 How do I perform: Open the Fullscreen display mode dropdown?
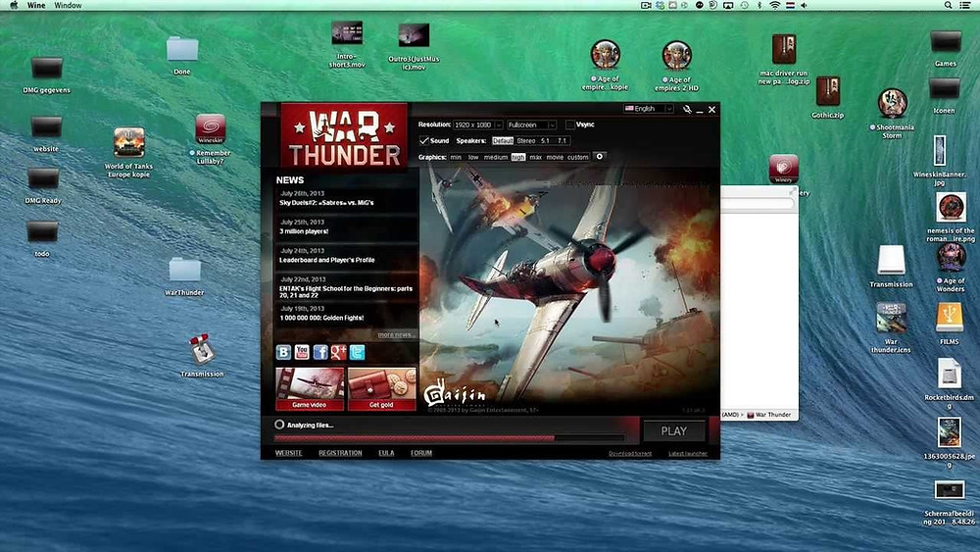pyautogui.click(x=531, y=125)
